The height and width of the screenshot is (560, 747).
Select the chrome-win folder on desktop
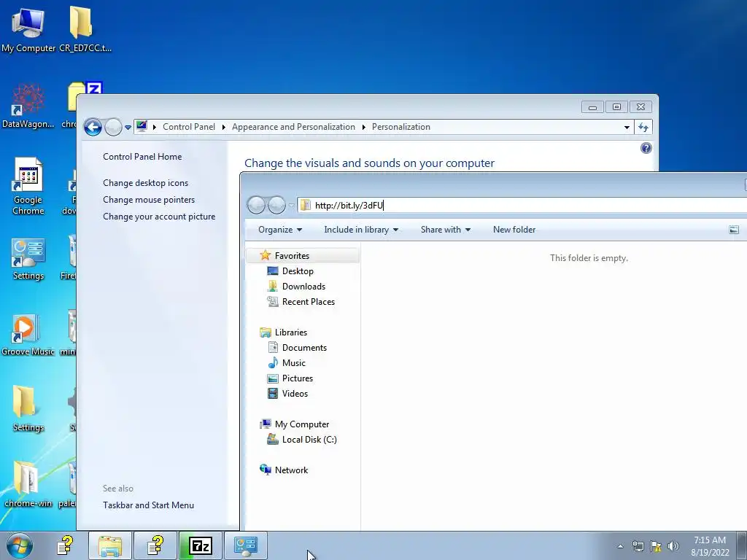click(28, 484)
